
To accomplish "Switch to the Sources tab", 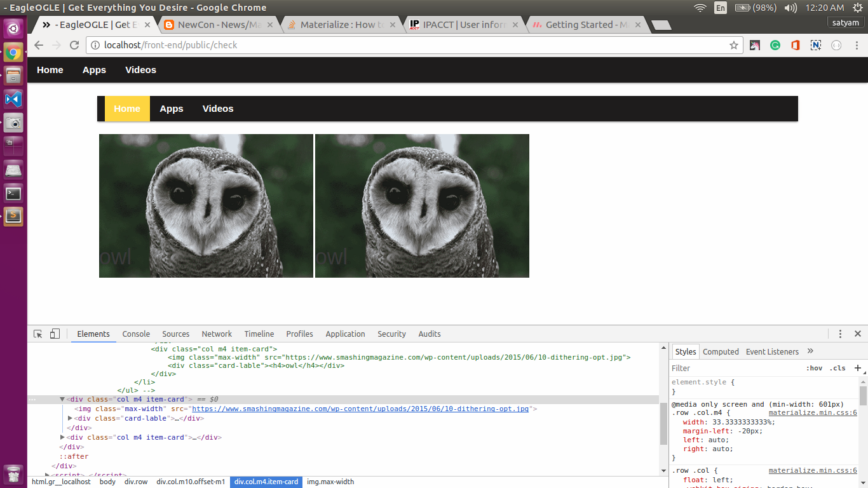I will pos(175,334).
